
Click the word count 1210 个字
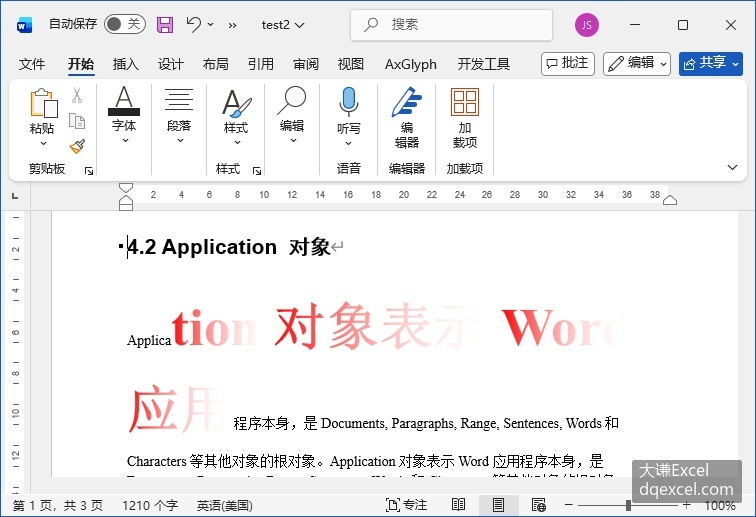pos(150,505)
